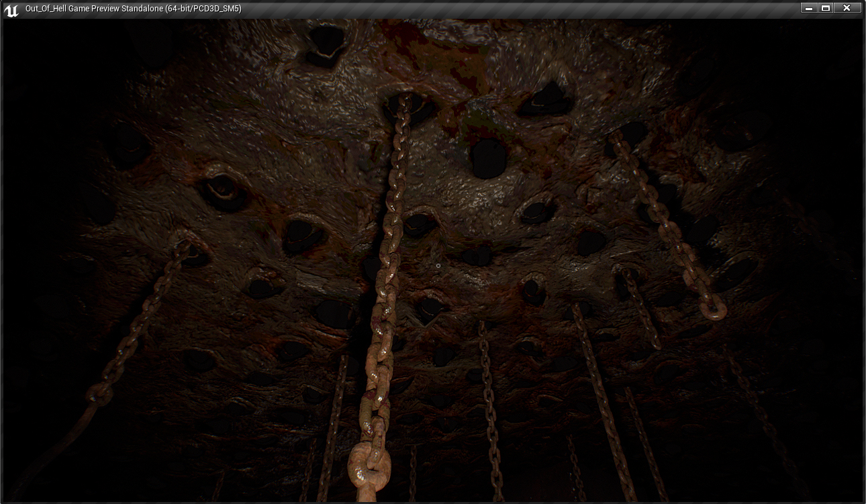Click the bottom end of the far-left chain
The width and height of the screenshot is (866, 504).
tap(99, 394)
